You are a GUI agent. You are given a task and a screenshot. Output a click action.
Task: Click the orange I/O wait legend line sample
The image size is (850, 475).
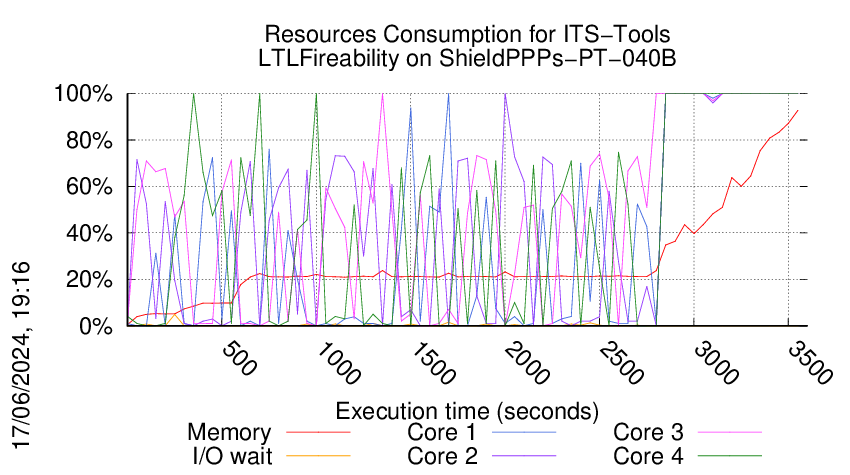pyautogui.click(x=318, y=456)
